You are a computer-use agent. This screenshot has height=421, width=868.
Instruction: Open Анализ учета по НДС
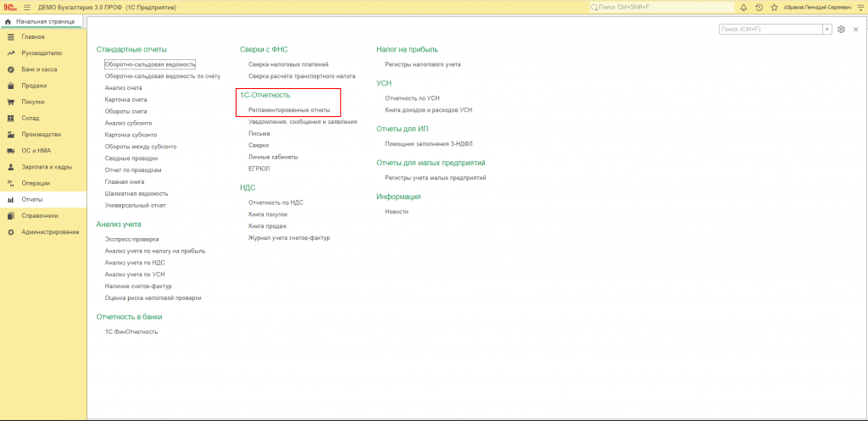click(x=135, y=263)
